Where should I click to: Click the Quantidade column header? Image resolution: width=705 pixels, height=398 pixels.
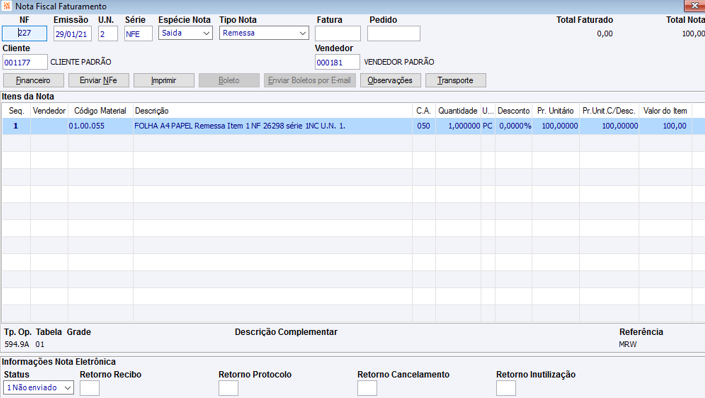458,111
